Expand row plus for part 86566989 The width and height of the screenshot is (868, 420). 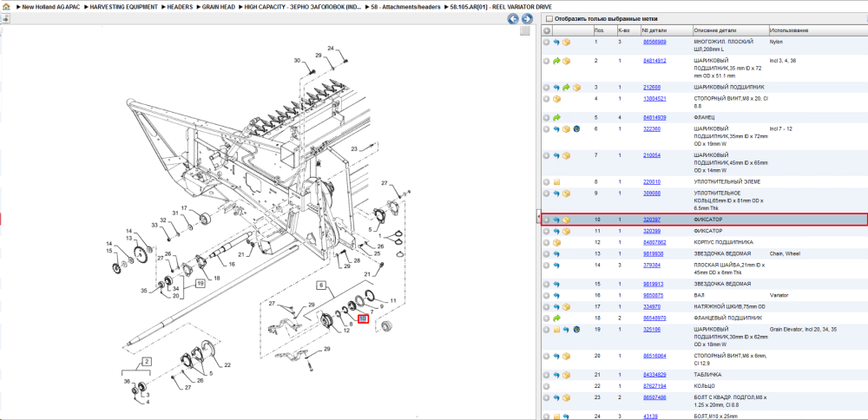[546, 42]
